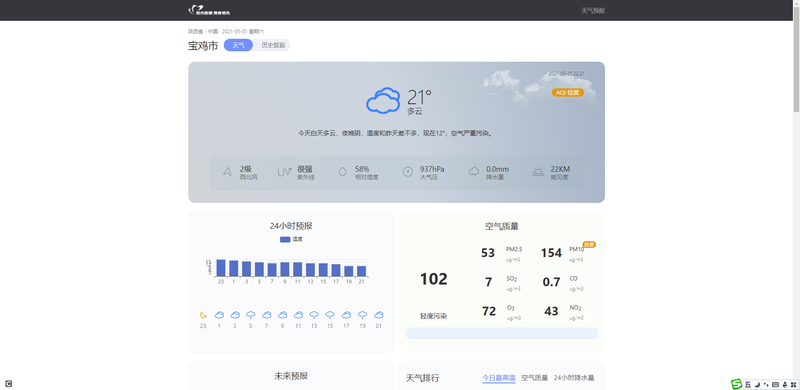The width and height of the screenshot is (800, 390).
Task: Switch to the 历史数据 tab
Action: 273,45
